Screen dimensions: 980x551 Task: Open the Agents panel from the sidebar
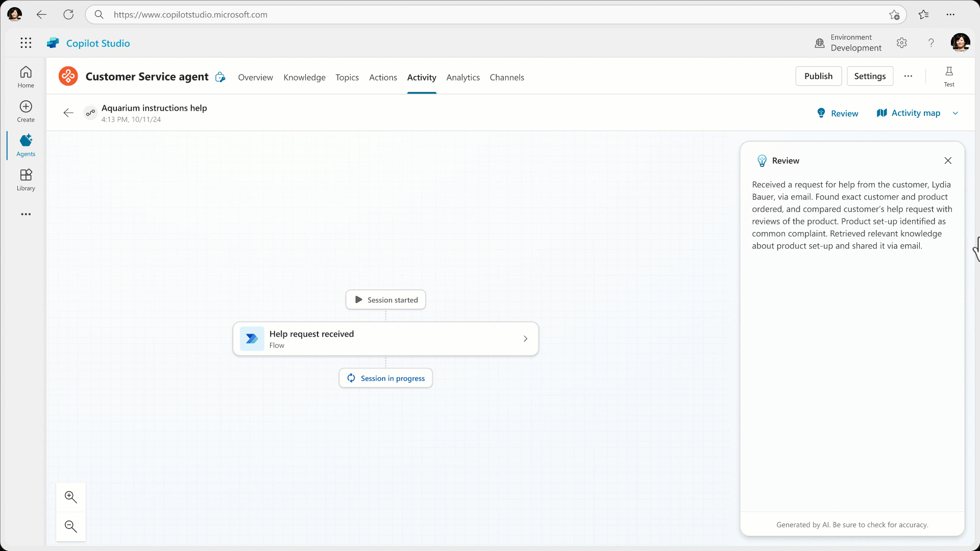26,145
